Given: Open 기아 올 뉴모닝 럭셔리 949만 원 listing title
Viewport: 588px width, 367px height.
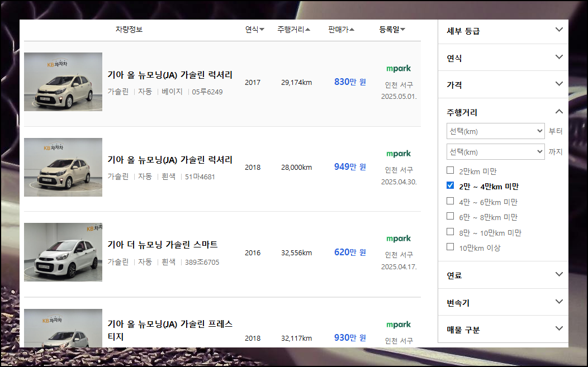Looking at the screenshot, I should [170, 160].
